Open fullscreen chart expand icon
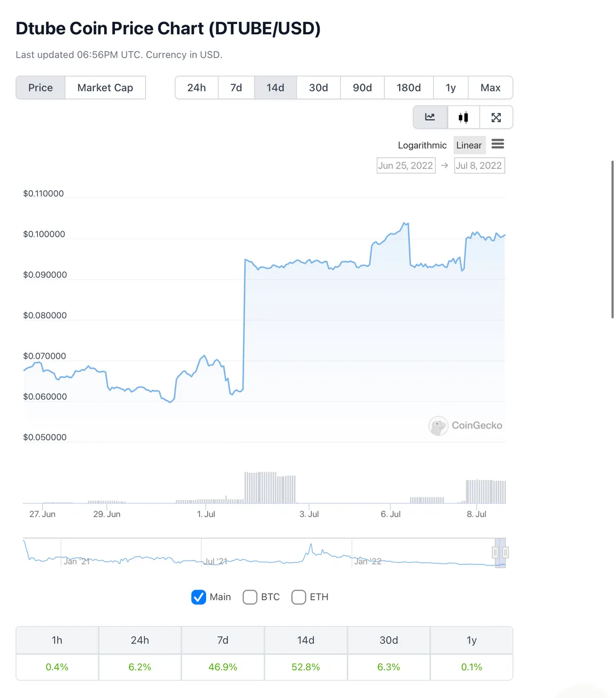The height and width of the screenshot is (698, 616). [x=496, y=117]
